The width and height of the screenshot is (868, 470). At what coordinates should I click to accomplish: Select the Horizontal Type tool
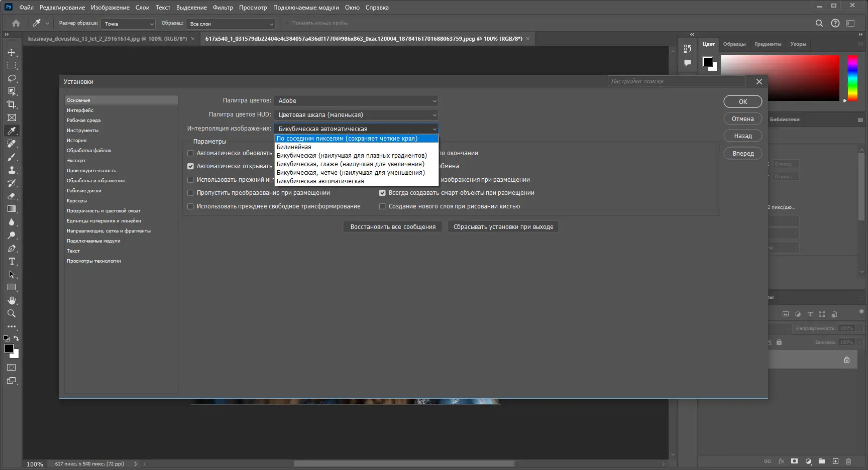[x=12, y=261]
